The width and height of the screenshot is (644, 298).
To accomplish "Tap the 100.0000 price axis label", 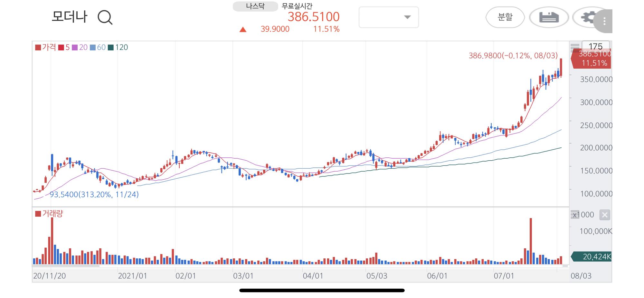I will click(596, 194).
